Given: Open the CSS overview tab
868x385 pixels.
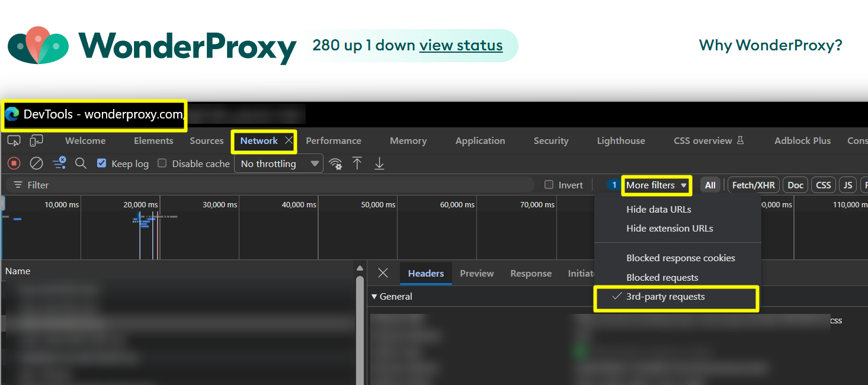Looking at the screenshot, I should (x=703, y=140).
